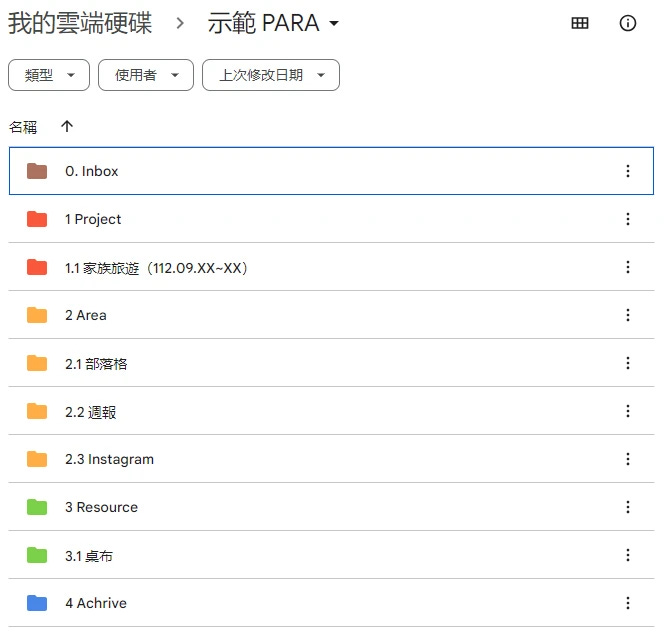This screenshot has width=668, height=635.
Task: Switch to grid layout view
Action: [579, 23]
